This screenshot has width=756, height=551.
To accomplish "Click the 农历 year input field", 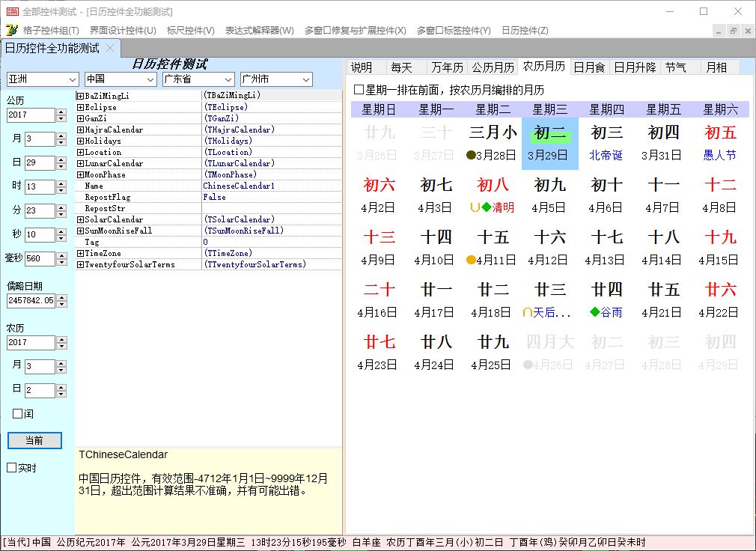I will point(31,342).
